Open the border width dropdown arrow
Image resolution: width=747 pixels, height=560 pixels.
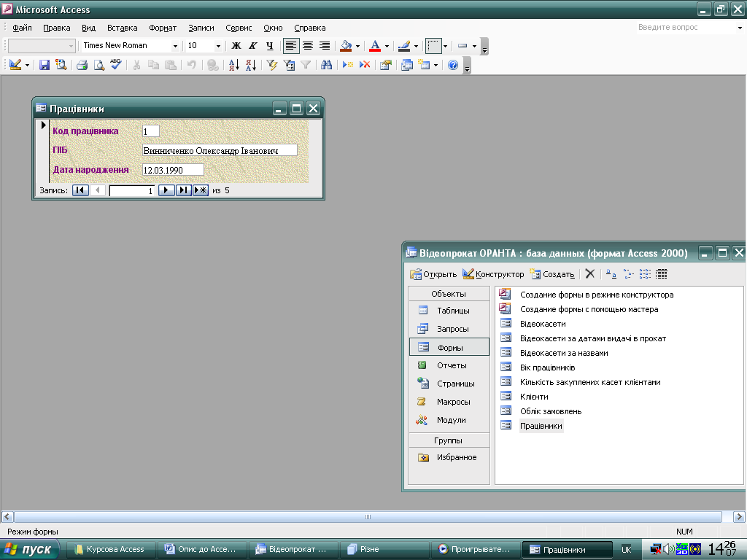click(445, 46)
